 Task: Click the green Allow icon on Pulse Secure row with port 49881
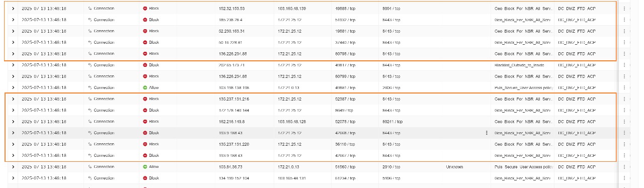145,87
